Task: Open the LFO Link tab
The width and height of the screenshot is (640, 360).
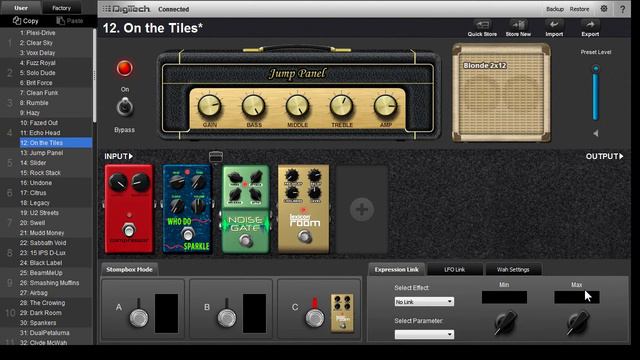Action: click(x=454, y=269)
